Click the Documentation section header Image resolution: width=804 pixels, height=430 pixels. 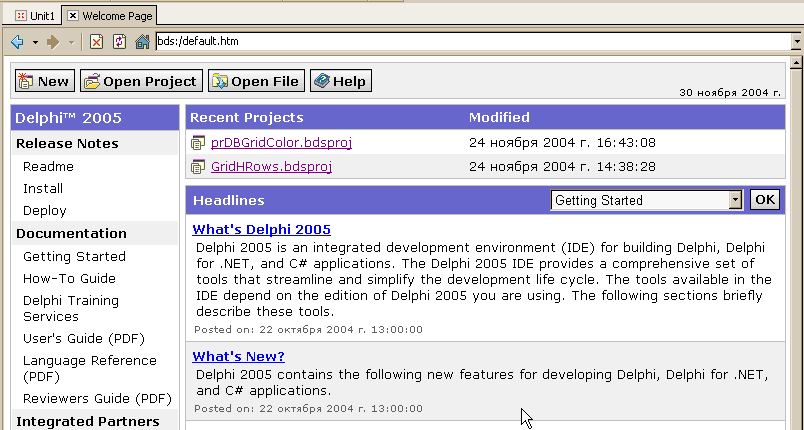click(71, 233)
